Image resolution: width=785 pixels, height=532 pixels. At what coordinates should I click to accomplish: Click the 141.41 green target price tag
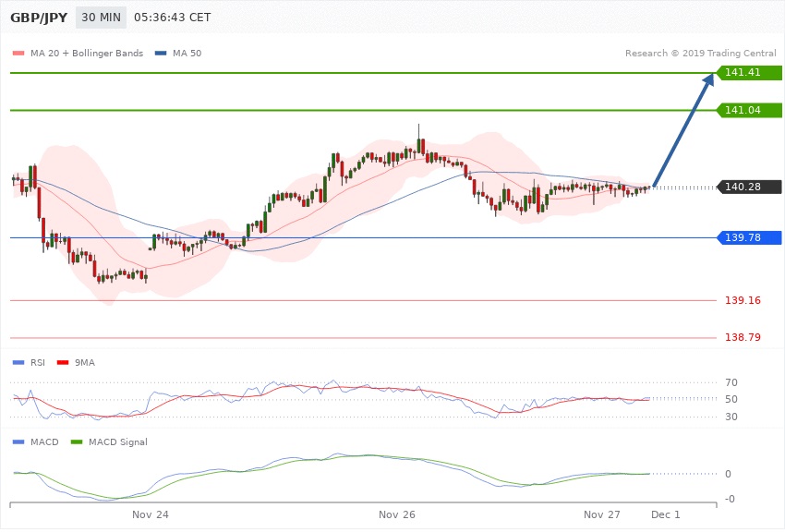click(x=749, y=72)
